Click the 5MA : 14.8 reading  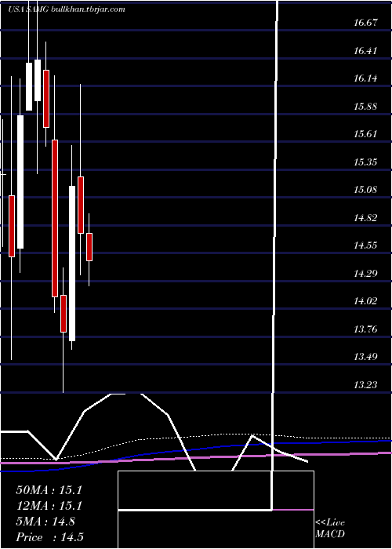[x=45, y=522]
